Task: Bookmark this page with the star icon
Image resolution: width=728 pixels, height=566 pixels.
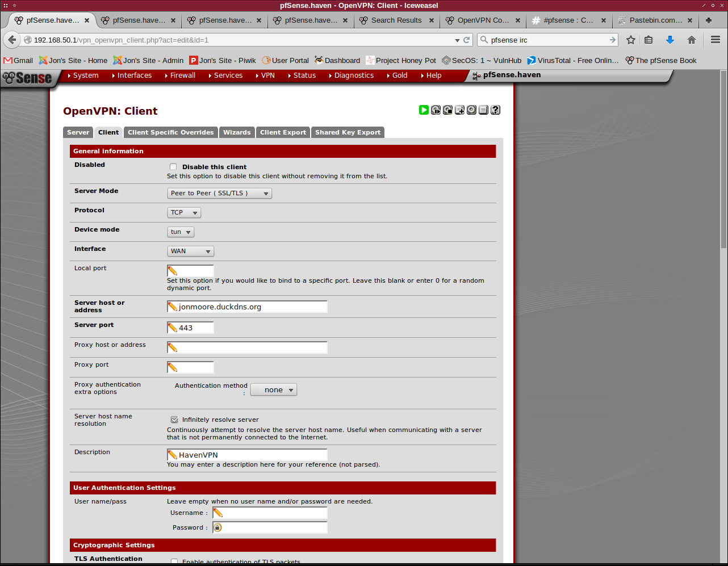Action: 630,40
